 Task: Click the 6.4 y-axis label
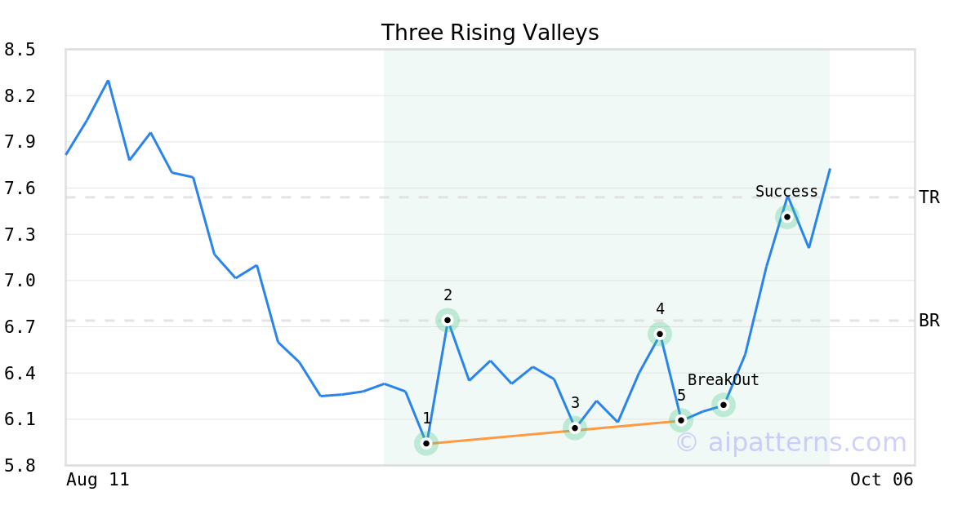pyautogui.click(x=20, y=373)
